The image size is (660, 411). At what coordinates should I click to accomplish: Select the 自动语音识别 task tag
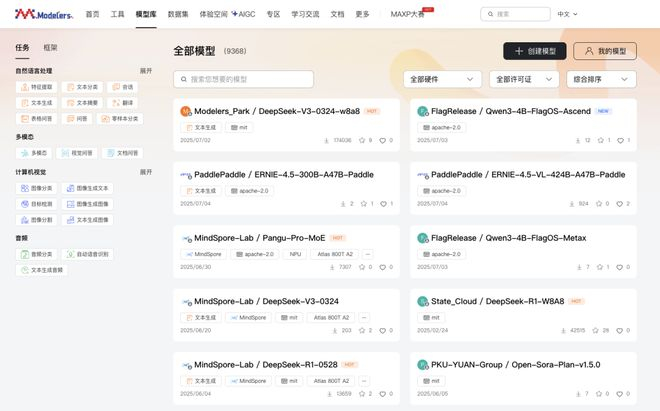[88, 254]
